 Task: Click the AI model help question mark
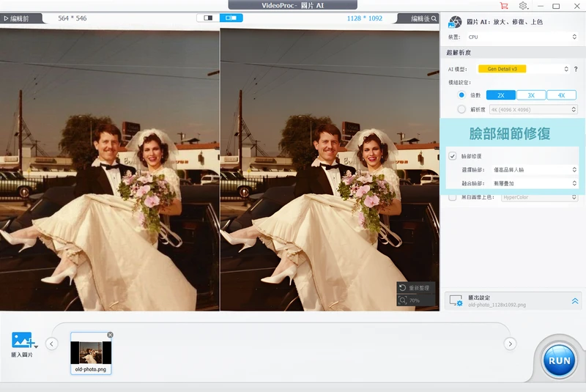[576, 69]
